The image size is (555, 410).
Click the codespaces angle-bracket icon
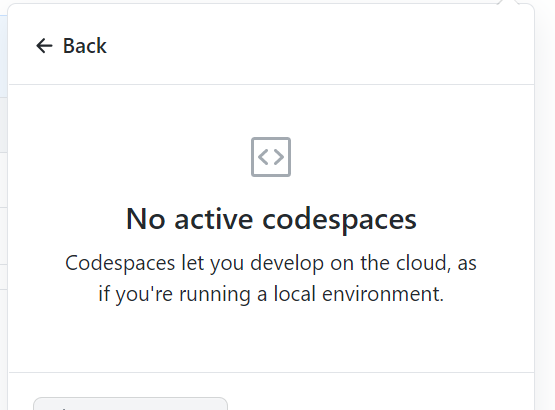pos(271,157)
